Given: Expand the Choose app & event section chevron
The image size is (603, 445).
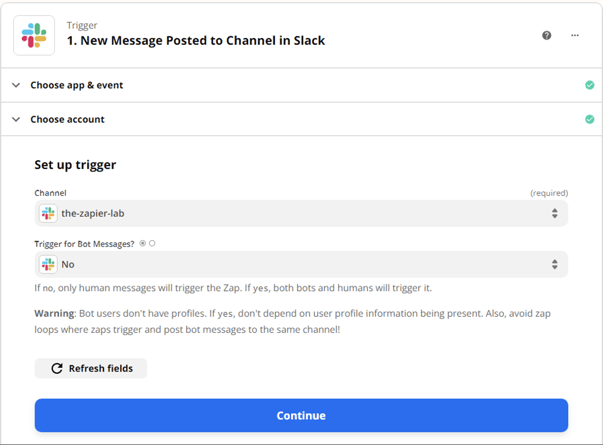Looking at the screenshot, I should pos(16,85).
